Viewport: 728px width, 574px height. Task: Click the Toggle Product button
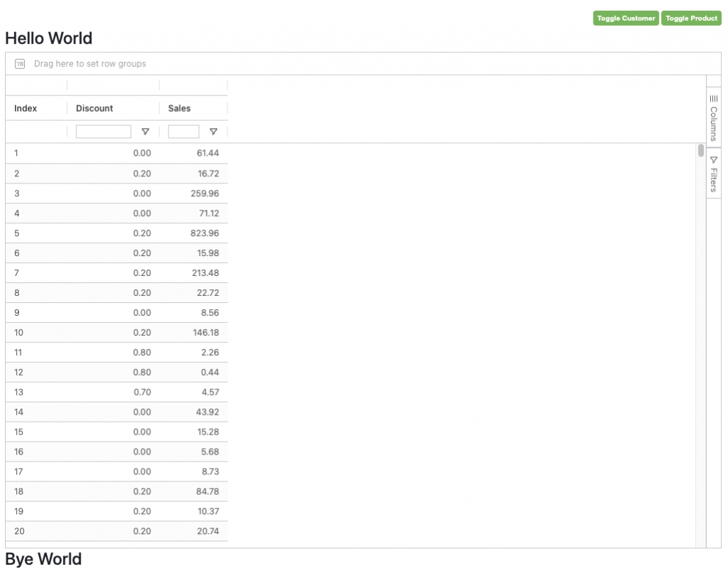(x=691, y=18)
